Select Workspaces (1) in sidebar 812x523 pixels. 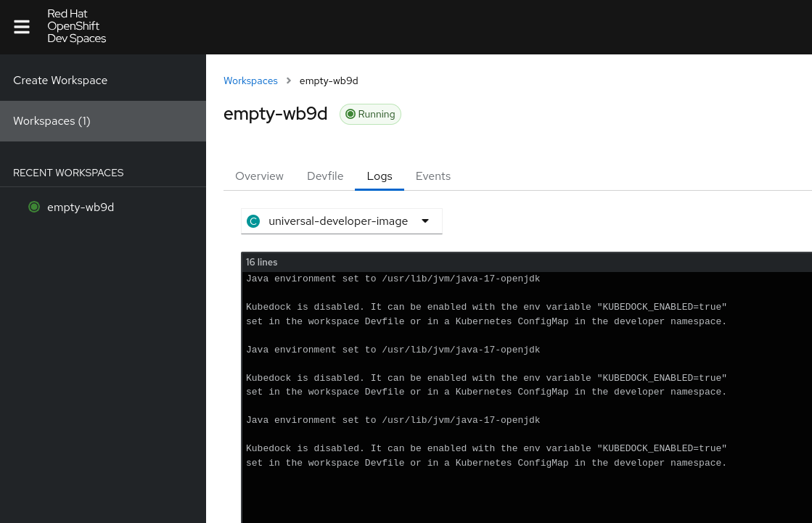(x=103, y=121)
